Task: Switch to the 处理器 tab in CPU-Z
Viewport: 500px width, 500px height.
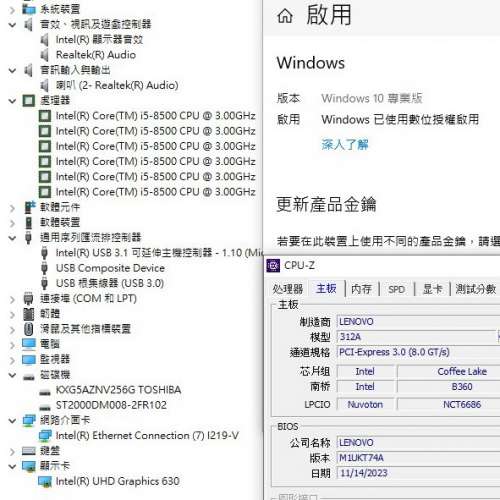Action: [288, 289]
